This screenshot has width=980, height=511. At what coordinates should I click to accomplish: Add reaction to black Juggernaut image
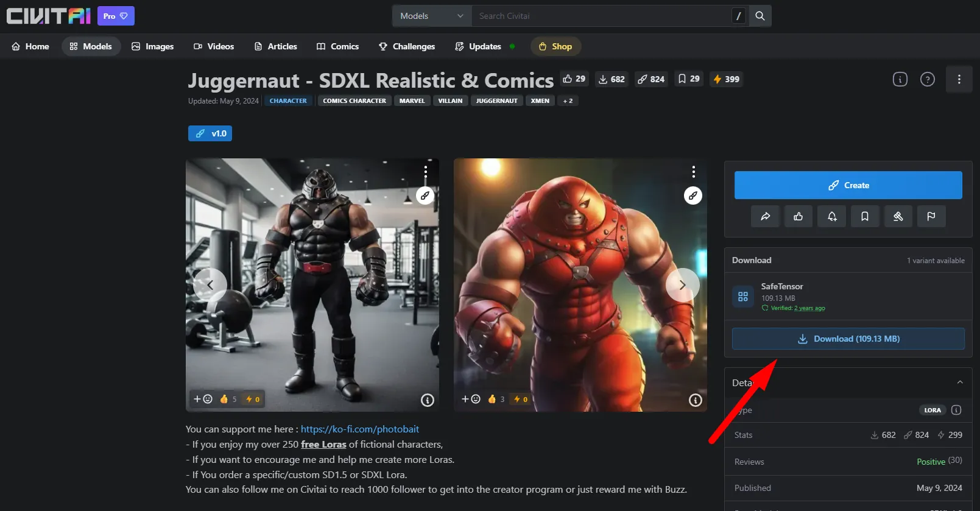click(203, 399)
